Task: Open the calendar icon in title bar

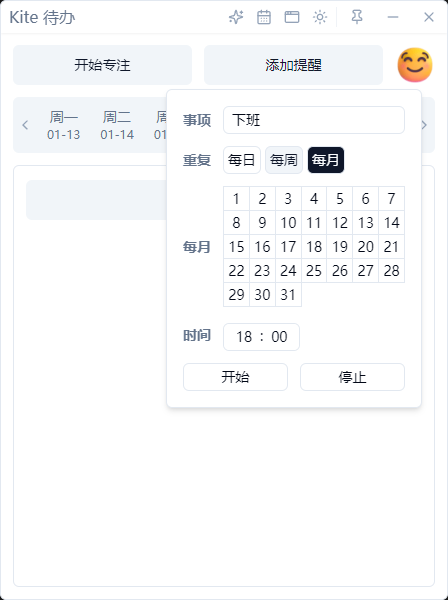Action: (264, 17)
